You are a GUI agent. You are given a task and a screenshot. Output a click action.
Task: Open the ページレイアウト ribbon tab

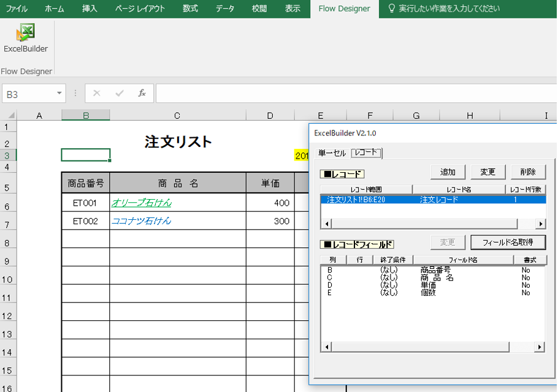(x=140, y=9)
